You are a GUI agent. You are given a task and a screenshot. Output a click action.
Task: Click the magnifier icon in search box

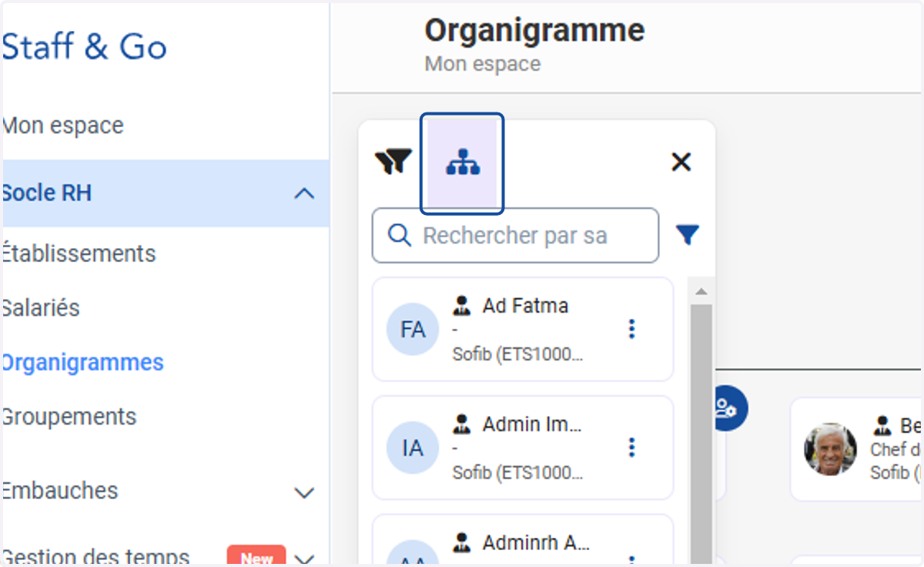[x=400, y=235]
